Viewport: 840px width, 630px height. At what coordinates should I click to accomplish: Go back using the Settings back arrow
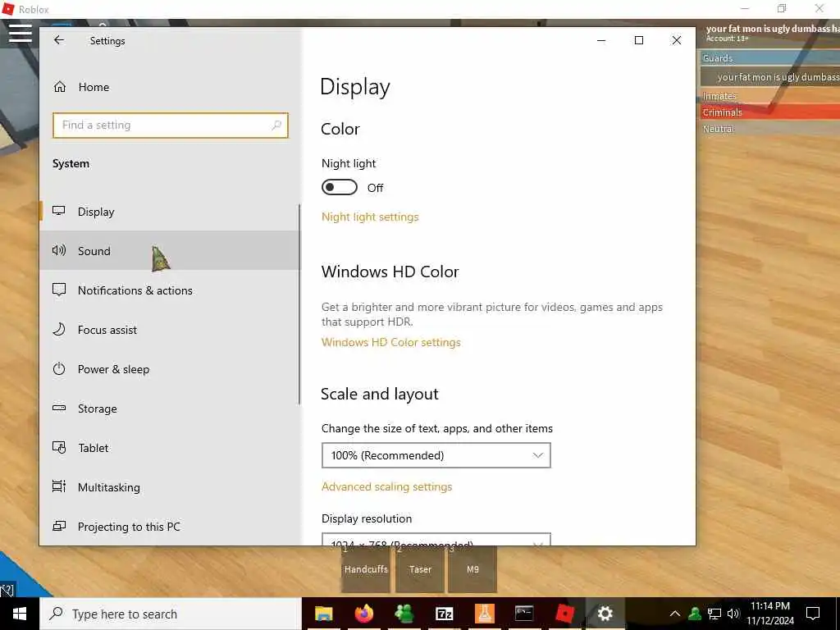[59, 40]
